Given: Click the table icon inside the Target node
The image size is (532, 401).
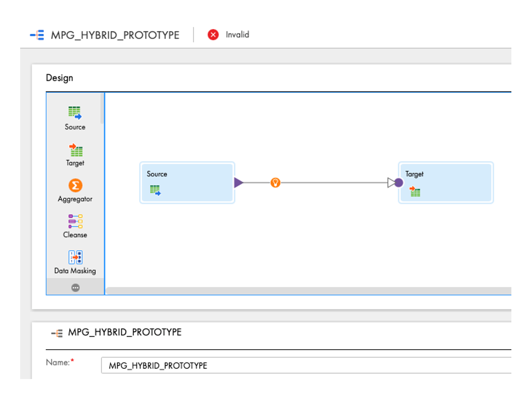Looking at the screenshot, I should click(415, 191).
